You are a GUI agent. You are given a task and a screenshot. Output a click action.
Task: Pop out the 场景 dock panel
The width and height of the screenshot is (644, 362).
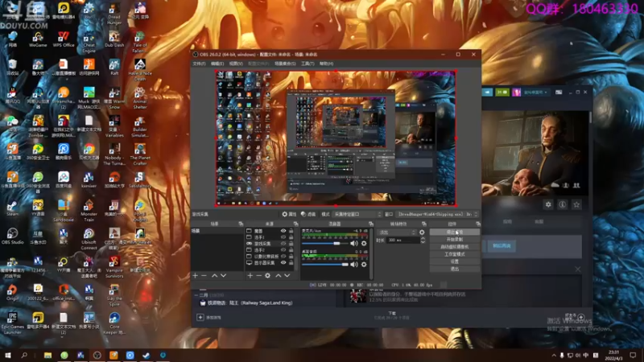click(241, 224)
